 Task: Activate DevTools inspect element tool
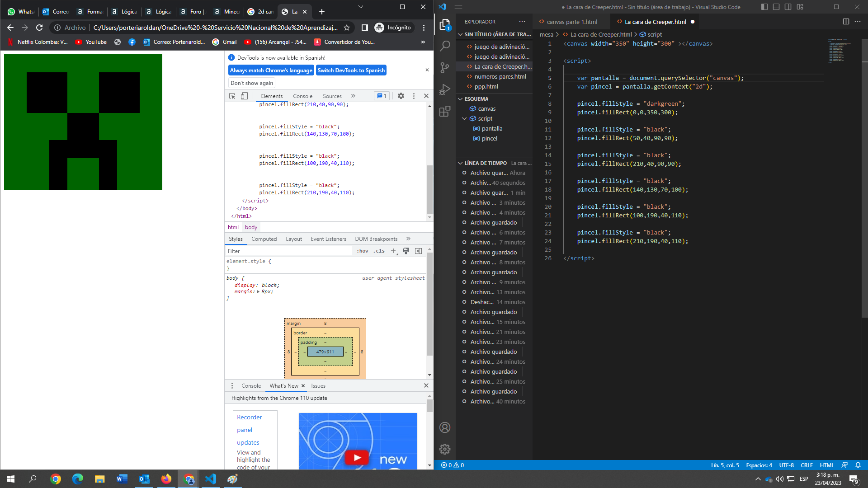click(x=232, y=96)
